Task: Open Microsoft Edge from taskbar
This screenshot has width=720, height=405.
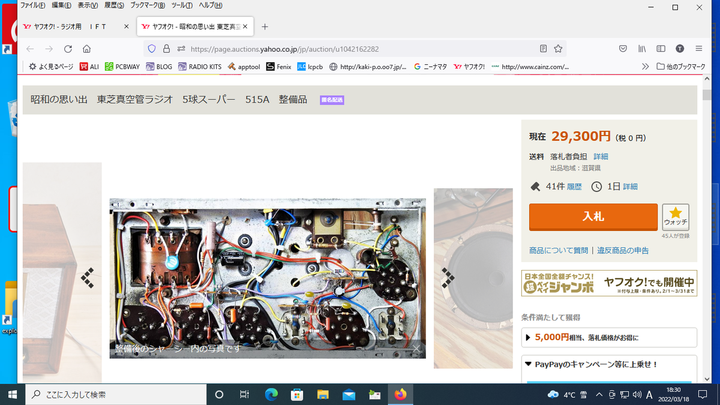Action: (270, 394)
